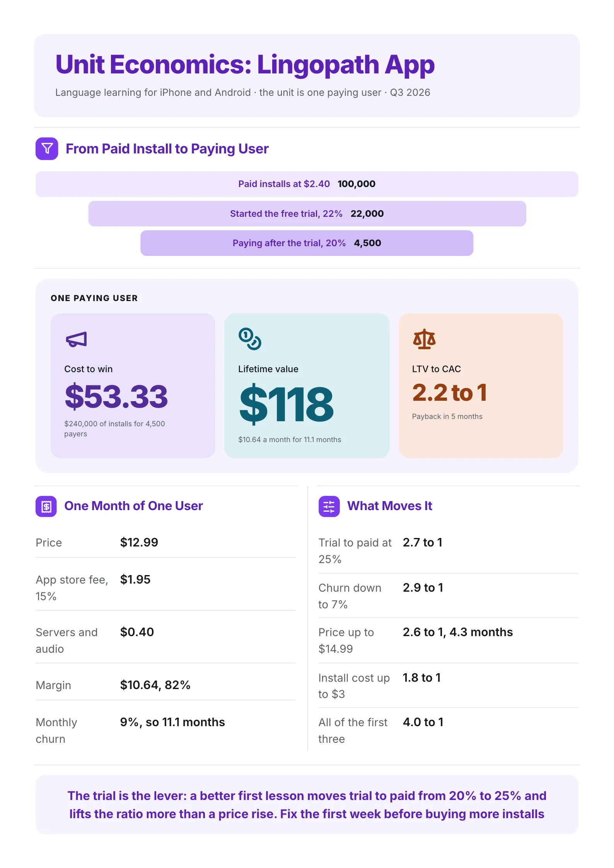Click the $10.64 a month for 11.1 months note
The width and height of the screenshot is (614, 868).
tap(290, 440)
